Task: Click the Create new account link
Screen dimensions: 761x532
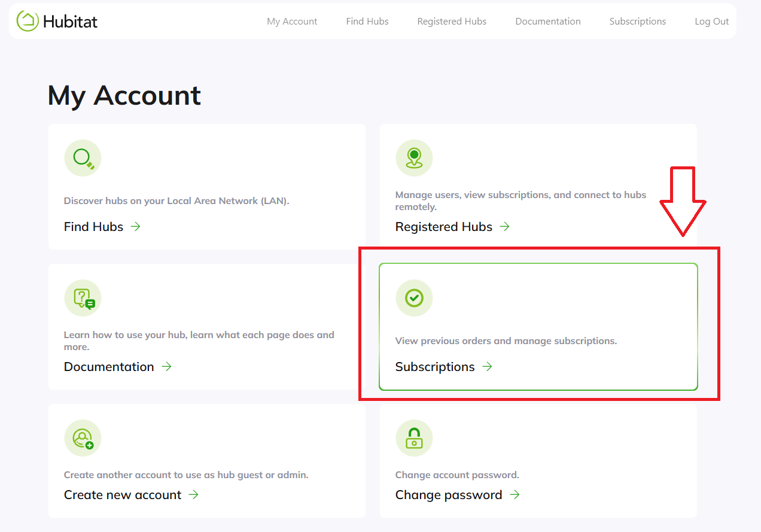Action: [x=123, y=495]
